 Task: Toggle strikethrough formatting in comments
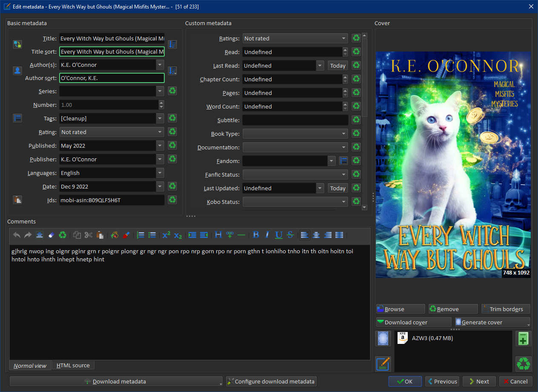click(x=290, y=235)
